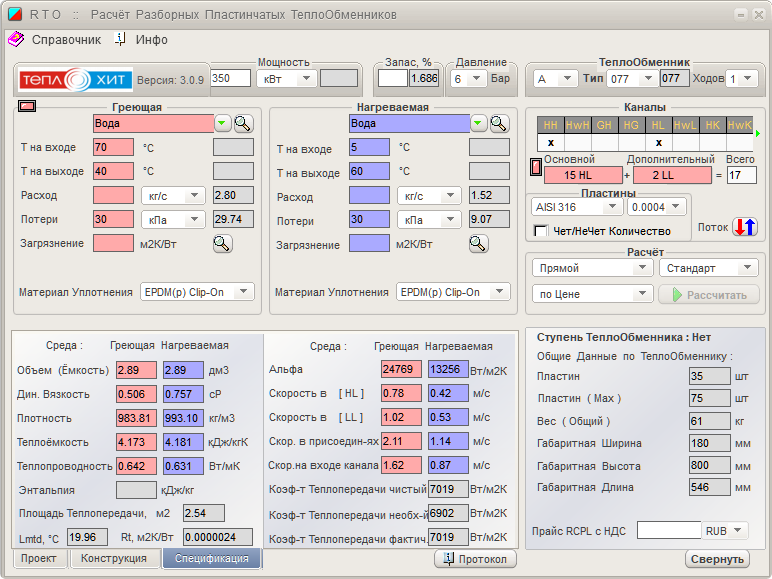Click Греющая Т на выходе field 40
Screen dimensions: 772x579
(x=113, y=171)
